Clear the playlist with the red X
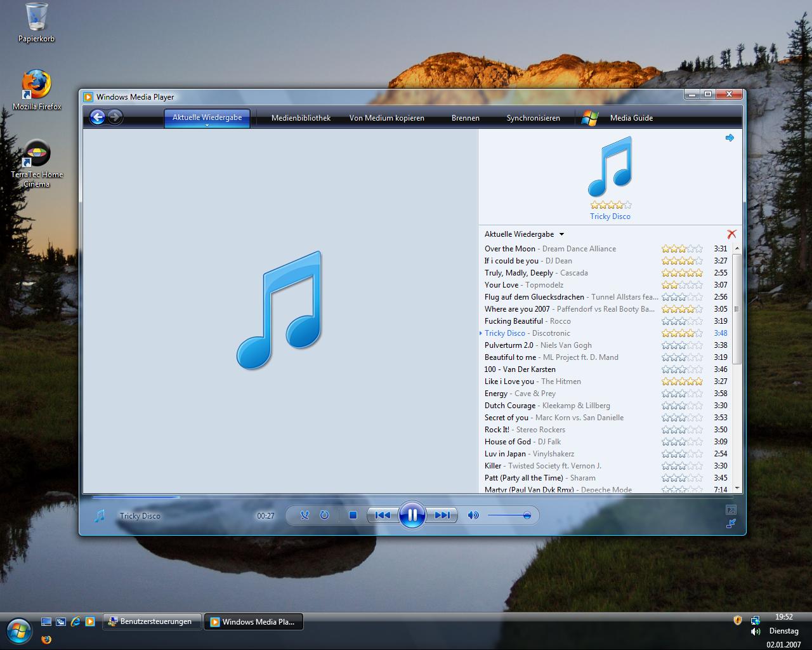 (x=731, y=234)
